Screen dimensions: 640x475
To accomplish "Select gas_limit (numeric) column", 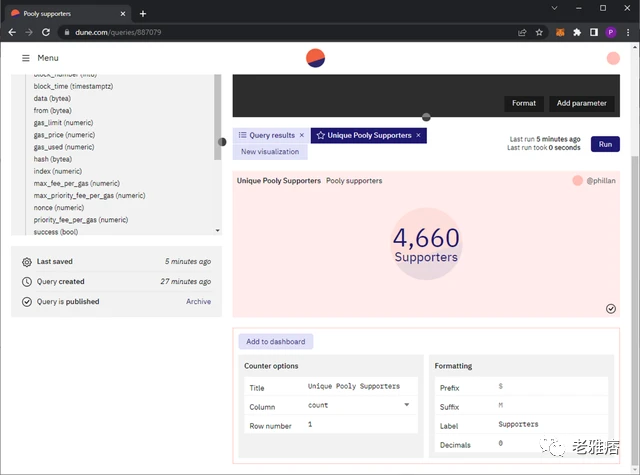I will tap(63, 123).
